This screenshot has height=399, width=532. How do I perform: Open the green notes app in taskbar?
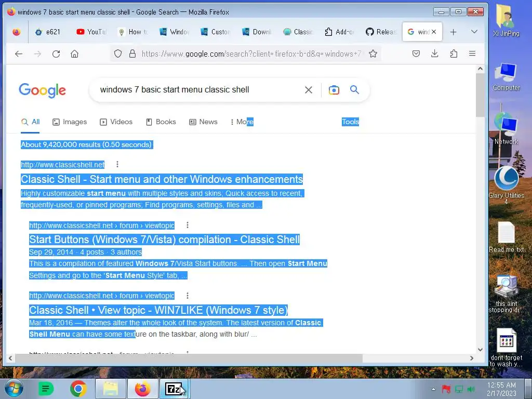pos(46,389)
